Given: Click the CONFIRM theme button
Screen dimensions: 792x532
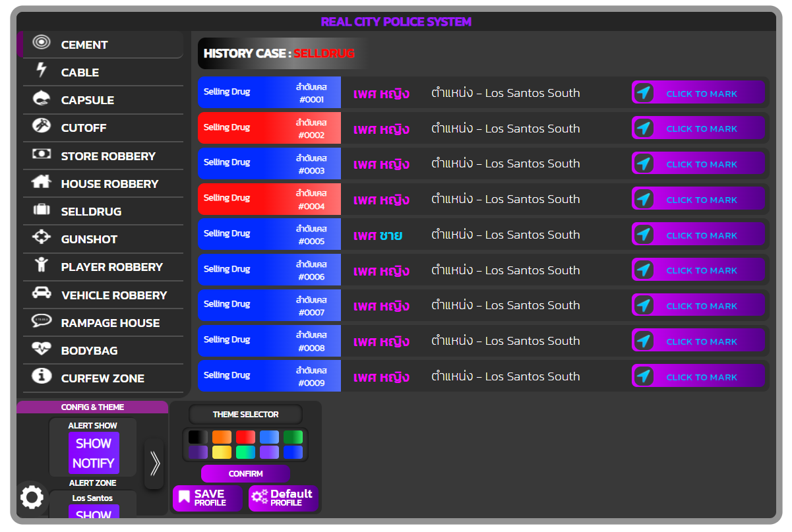Looking at the screenshot, I should (245, 473).
